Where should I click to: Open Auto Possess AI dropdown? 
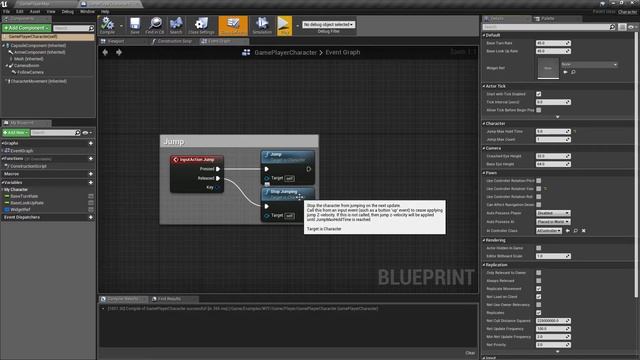[553, 222]
